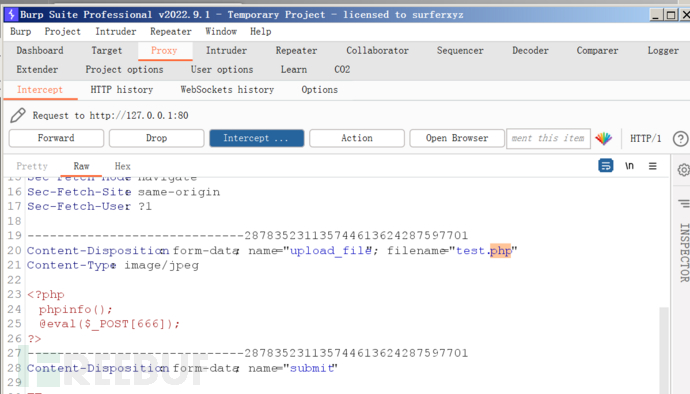Open the proxy Options sub-tab
690x394 pixels.
coord(319,90)
